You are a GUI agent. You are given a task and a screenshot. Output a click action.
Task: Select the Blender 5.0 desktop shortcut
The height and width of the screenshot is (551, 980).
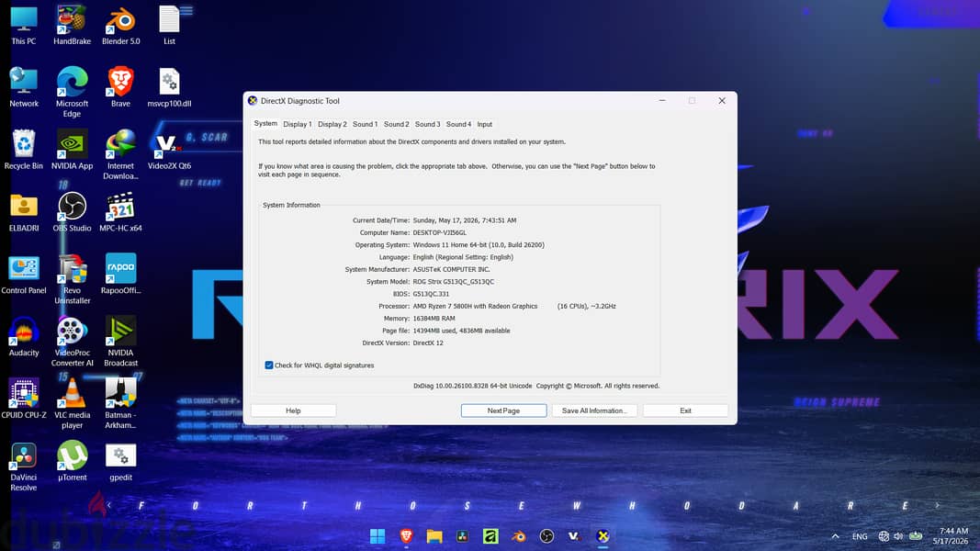[120, 25]
